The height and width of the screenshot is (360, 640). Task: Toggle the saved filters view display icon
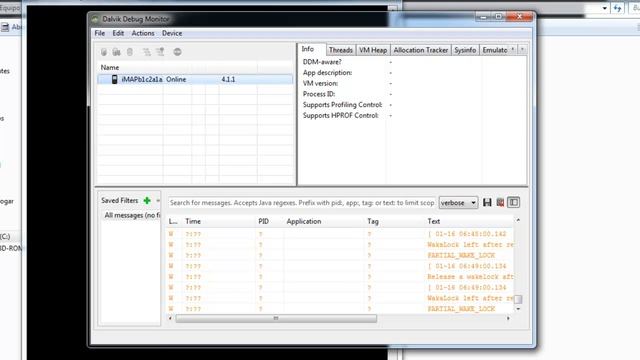coord(513,202)
